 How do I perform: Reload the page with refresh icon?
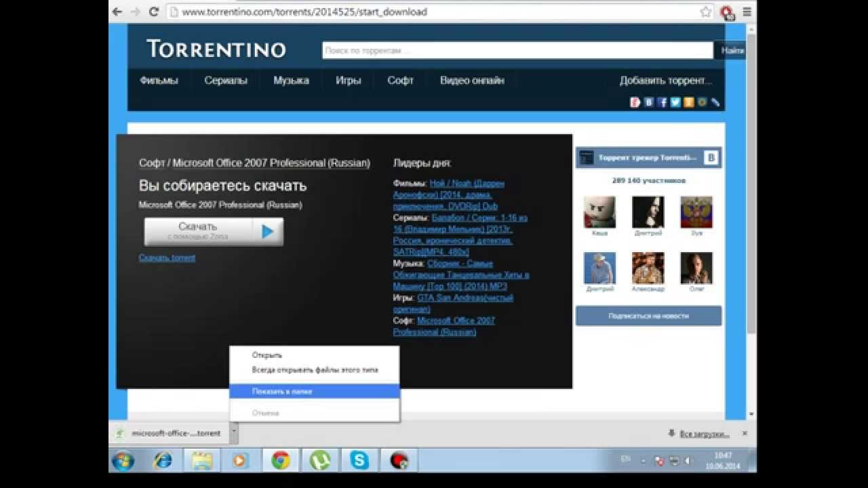click(153, 12)
